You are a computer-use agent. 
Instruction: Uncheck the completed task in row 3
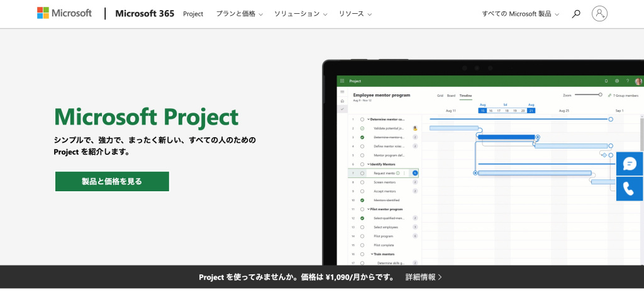362,137
